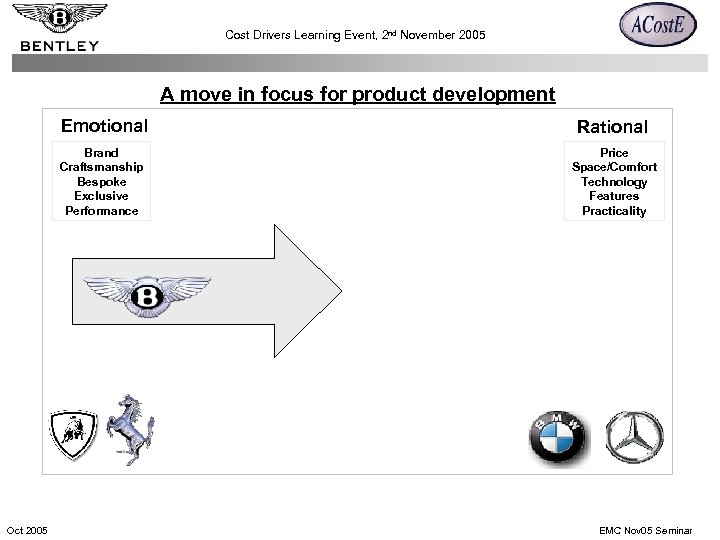
Task: Click 'Cost Drivers Learning Event' header text
Action: coord(301,35)
